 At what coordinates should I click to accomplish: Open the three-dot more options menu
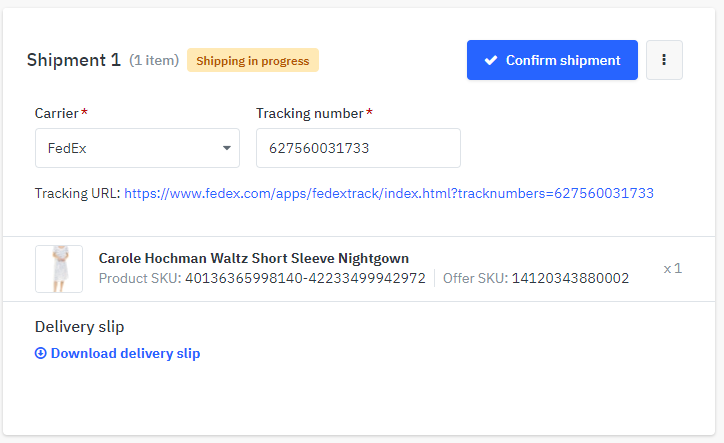tap(664, 60)
